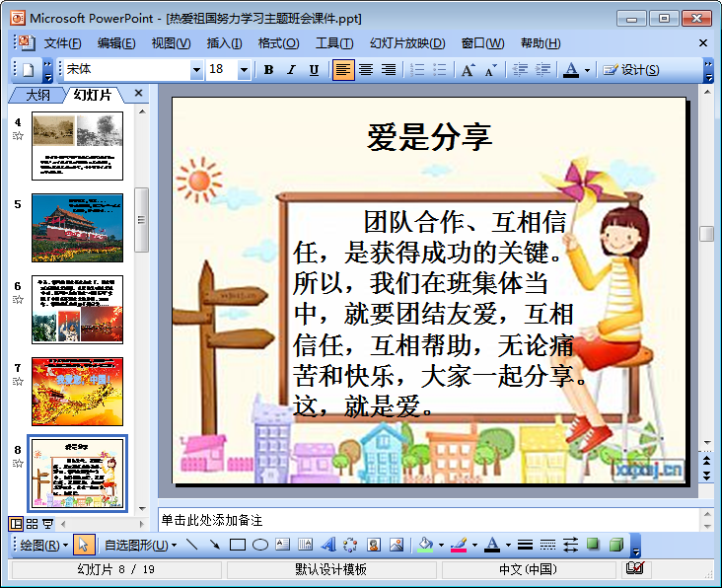Center align text
722x588 pixels.
(367, 70)
